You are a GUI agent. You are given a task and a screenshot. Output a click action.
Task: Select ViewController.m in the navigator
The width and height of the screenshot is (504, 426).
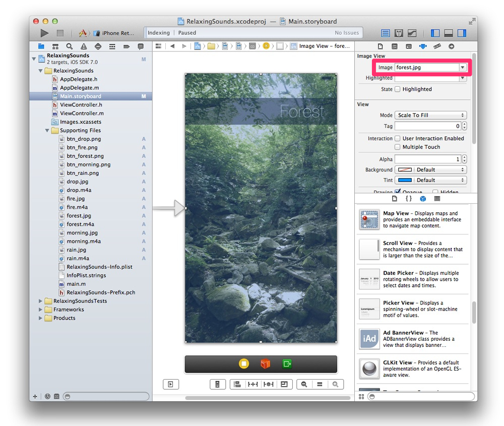pyautogui.click(x=82, y=113)
